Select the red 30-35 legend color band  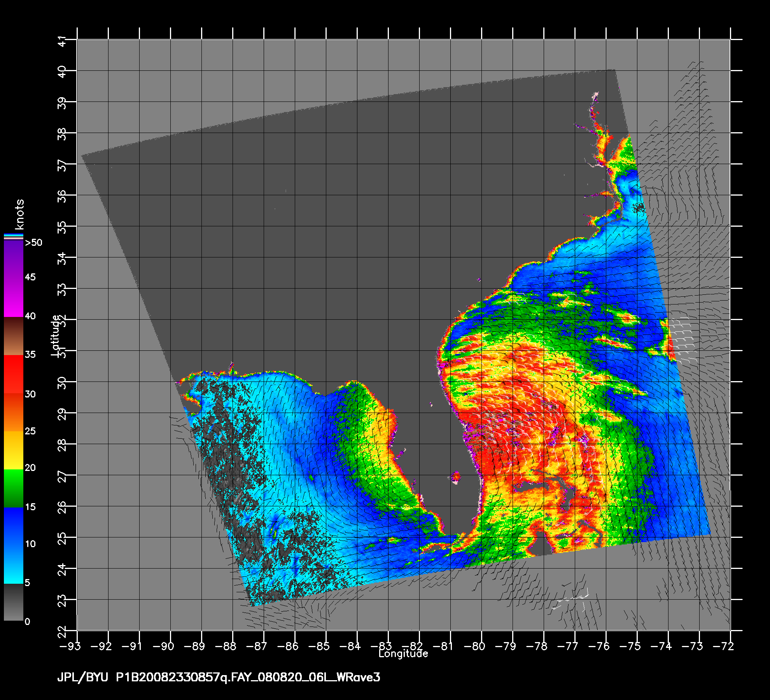click(13, 374)
